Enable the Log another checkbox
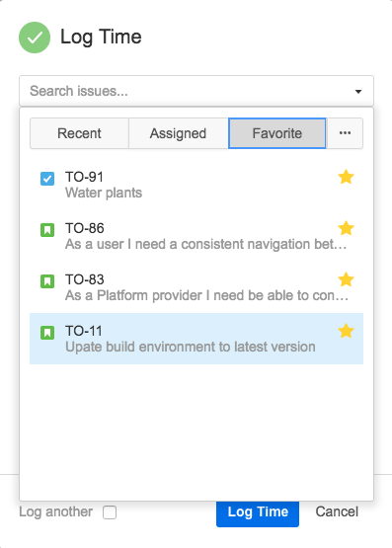The width and height of the screenshot is (392, 548). pyautogui.click(x=110, y=512)
